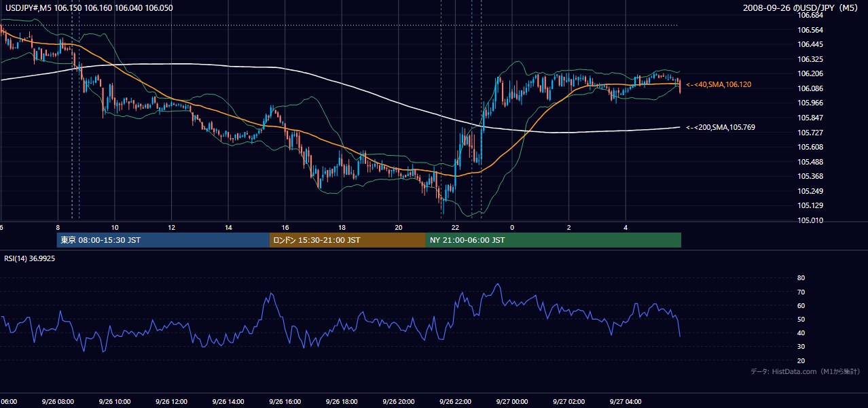Click the 9/26 14:00 bottom time label
Image resolution: width=868 pixels, height=408 pixels.
tap(228, 402)
